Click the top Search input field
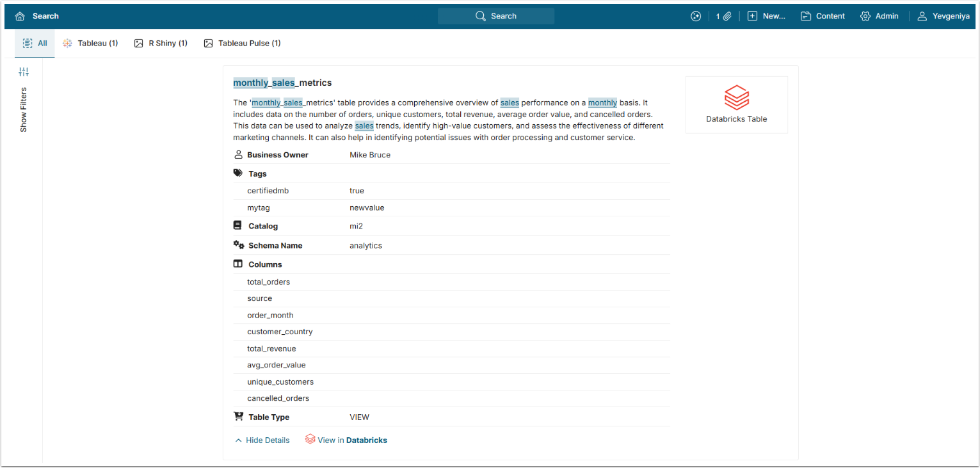The width and height of the screenshot is (980, 468). click(496, 16)
